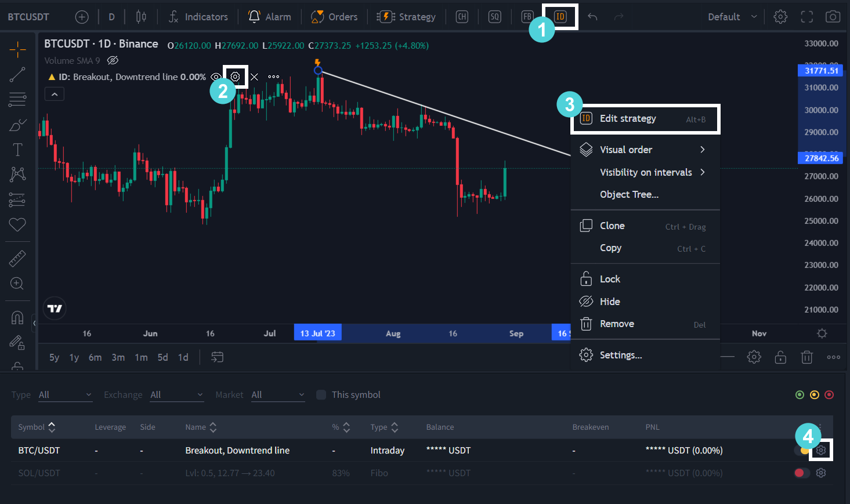850x504 pixels.
Task: Remove the ID Breakout strategy with X
Action: (254, 77)
